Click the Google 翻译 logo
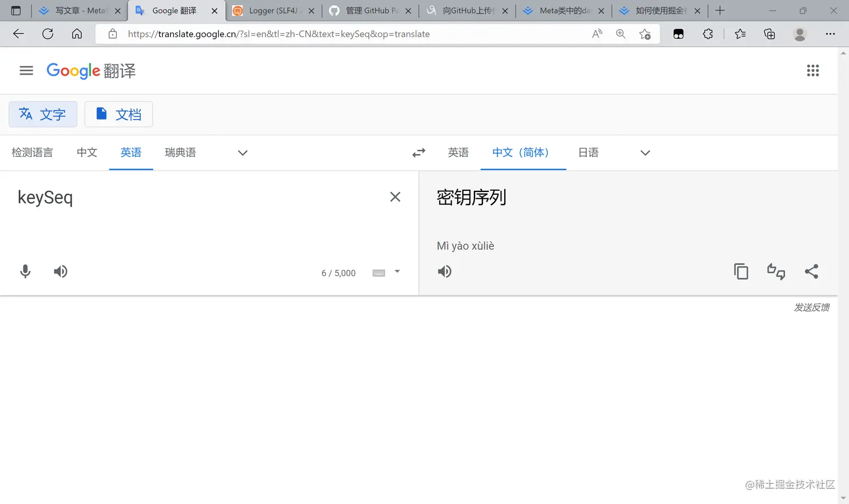Screen dimensions: 849x504 [91, 71]
